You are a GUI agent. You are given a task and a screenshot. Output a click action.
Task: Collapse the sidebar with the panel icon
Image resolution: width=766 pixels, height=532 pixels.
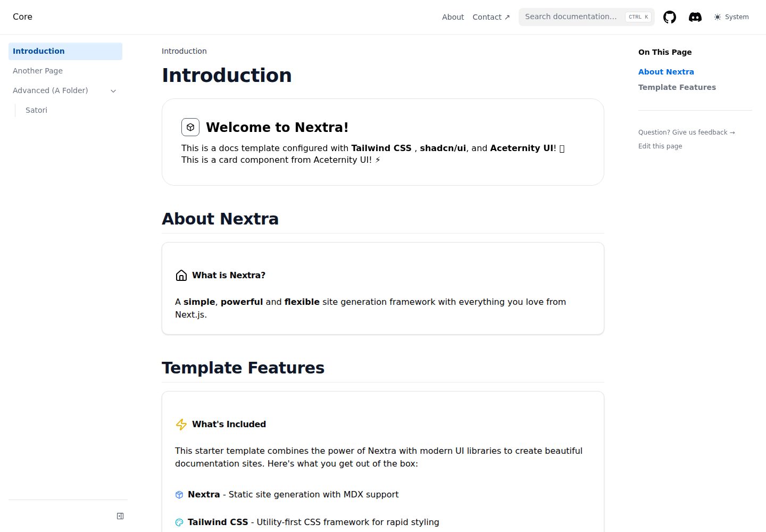click(120, 516)
